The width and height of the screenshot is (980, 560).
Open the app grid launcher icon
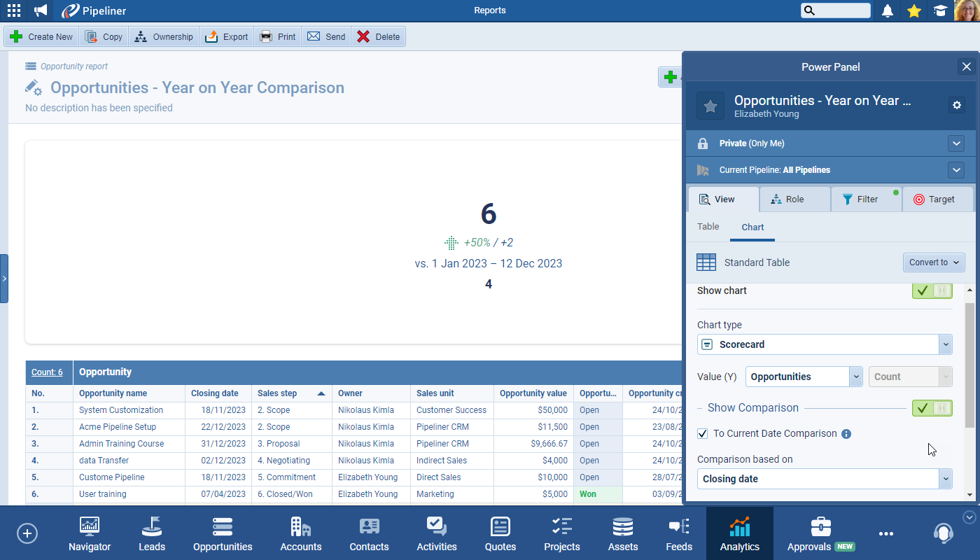click(13, 10)
